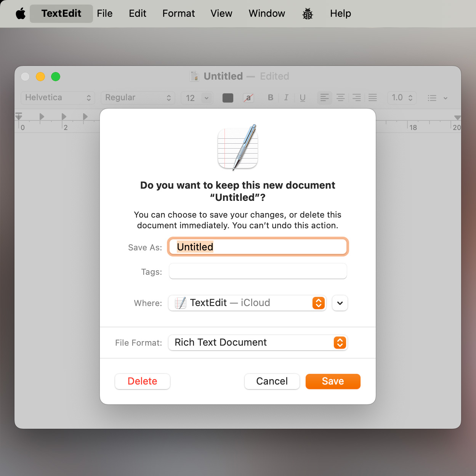Delete the document immediately
The image size is (476, 476).
click(x=142, y=381)
